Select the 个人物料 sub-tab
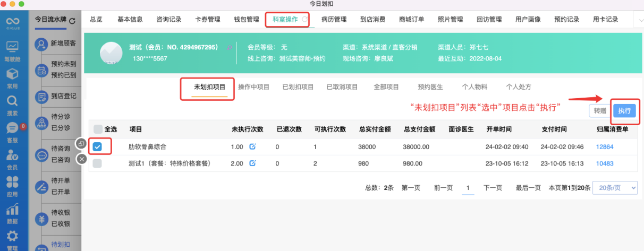Image resolution: width=644 pixels, height=251 pixels. pos(474,87)
